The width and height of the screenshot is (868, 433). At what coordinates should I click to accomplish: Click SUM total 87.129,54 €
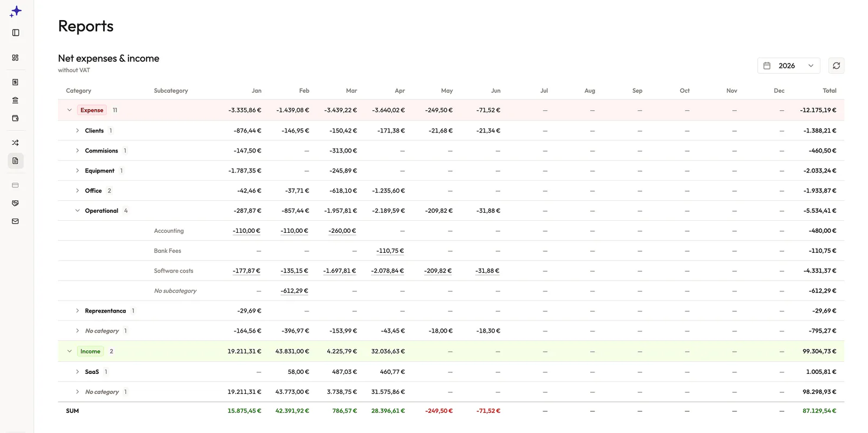(x=819, y=411)
